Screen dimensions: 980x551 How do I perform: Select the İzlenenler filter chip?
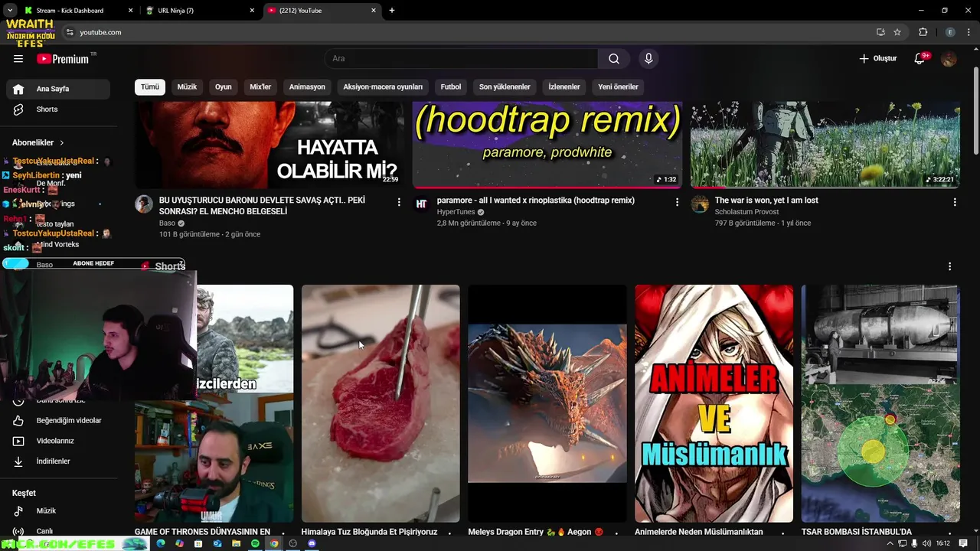tap(564, 86)
